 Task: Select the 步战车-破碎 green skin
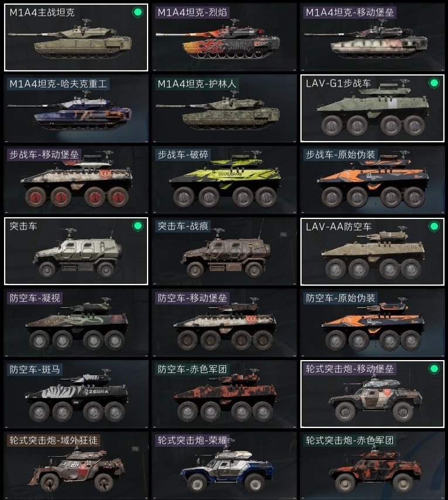(224, 180)
